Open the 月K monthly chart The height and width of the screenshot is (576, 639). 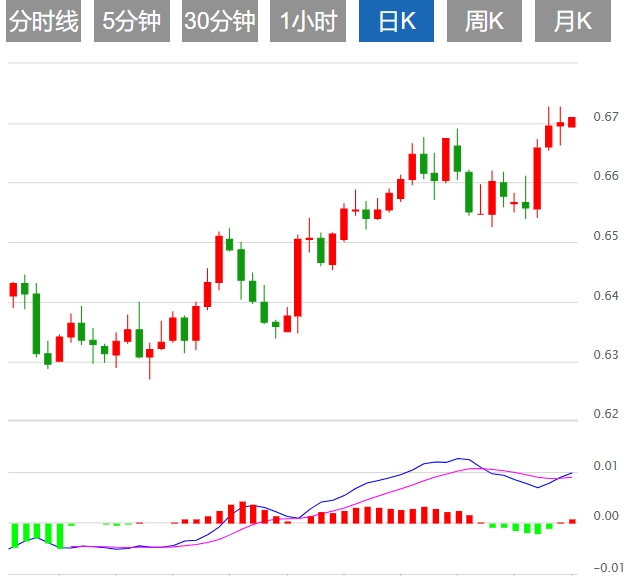(x=571, y=21)
